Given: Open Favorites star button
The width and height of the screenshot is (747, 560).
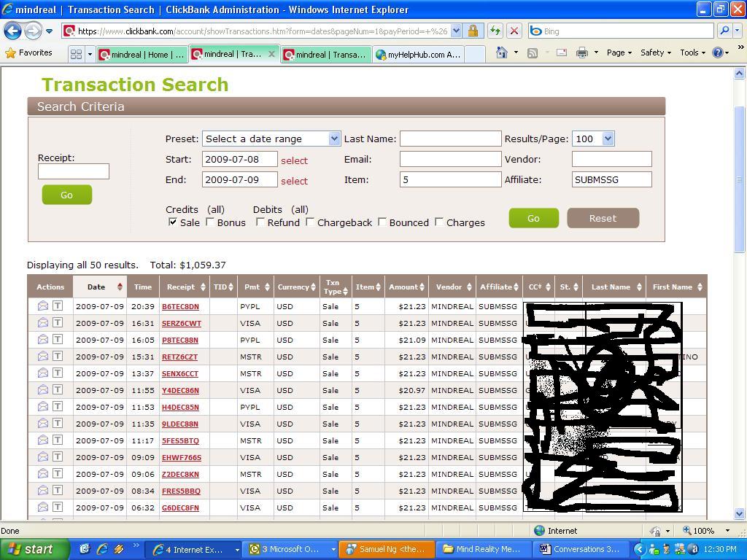Looking at the screenshot, I should click(29, 52).
